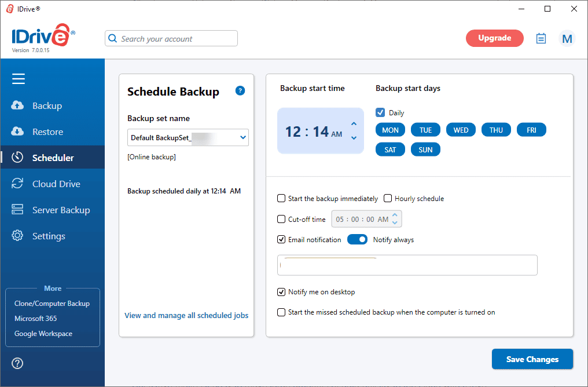Open help via the sidebar question mark icon
The image size is (588, 387).
pyautogui.click(x=17, y=363)
